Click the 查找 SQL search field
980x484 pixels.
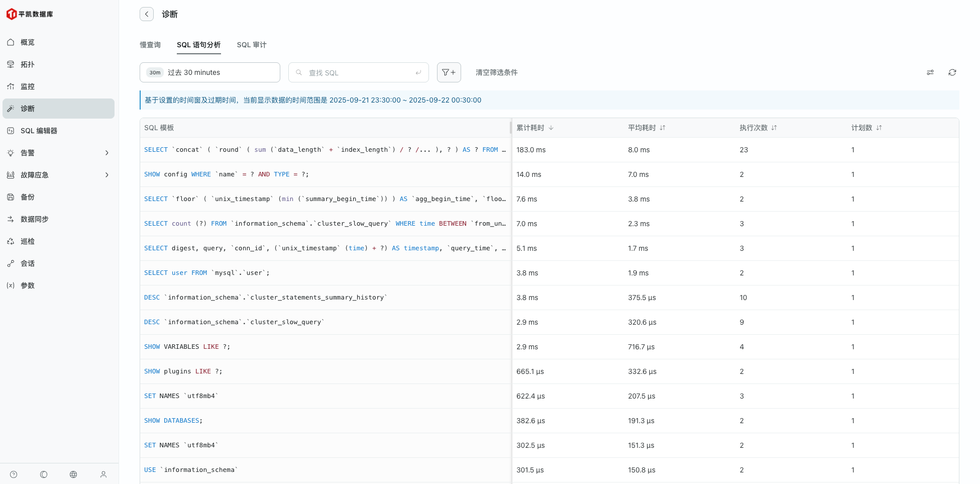click(x=359, y=72)
